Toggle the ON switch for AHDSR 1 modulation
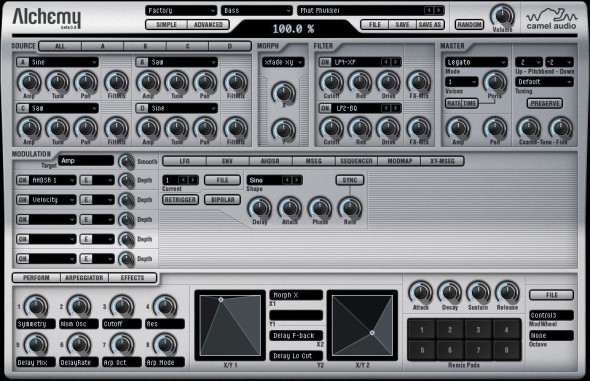The width and height of the screenshot is (590, 381). point(23,180)
